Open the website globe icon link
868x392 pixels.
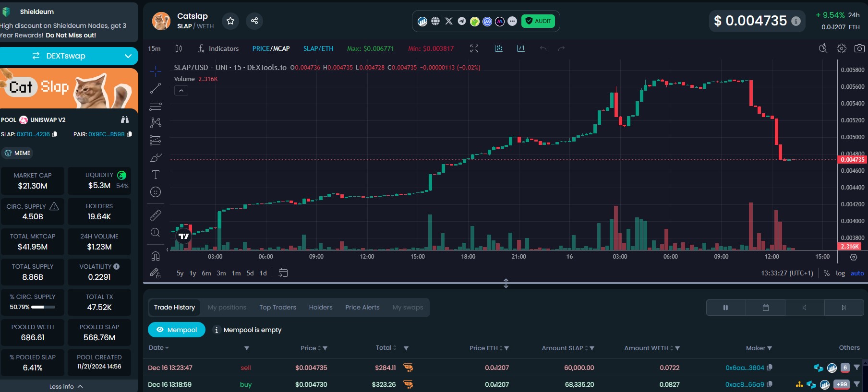click(x=435, y=21)
